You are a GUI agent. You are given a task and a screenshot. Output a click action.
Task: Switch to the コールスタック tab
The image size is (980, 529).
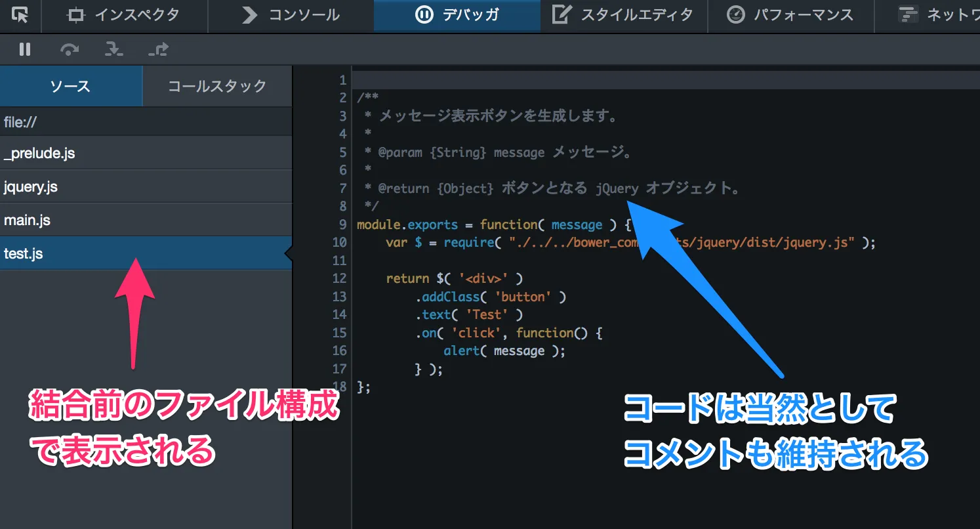click(217, 86)
